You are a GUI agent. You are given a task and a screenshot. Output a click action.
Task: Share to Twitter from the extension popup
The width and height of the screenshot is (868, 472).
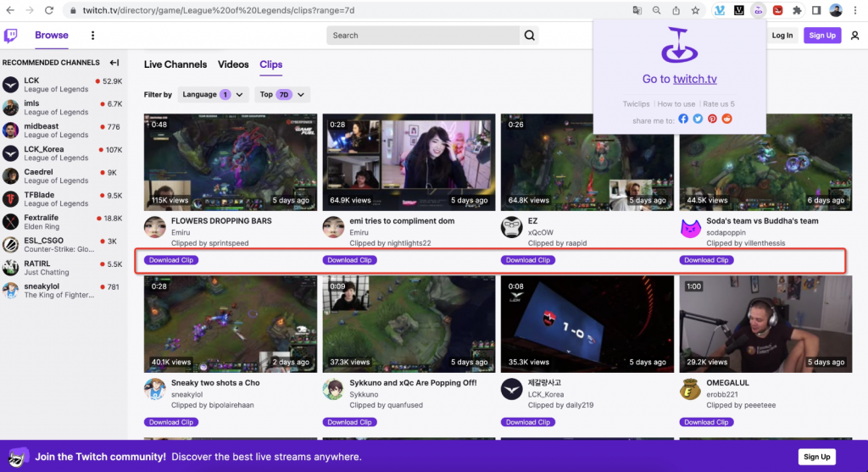click(x=698, y=119)
